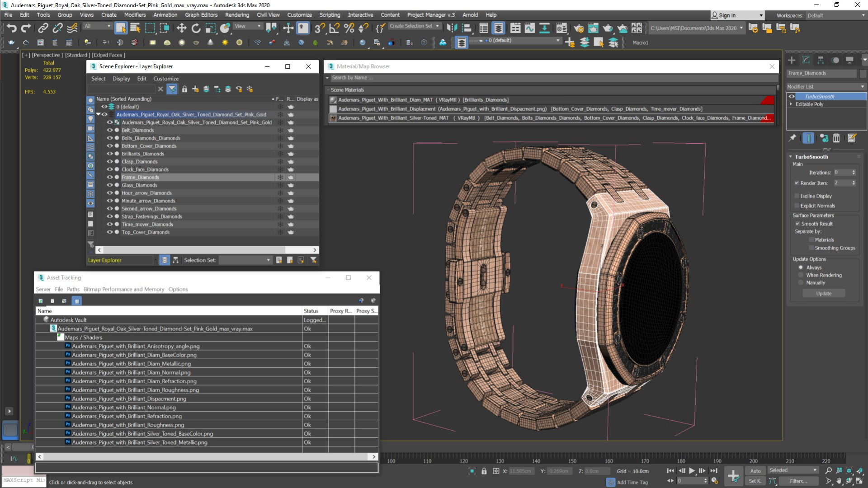Open the layer 0 (default) dropdown

point(515,41)
